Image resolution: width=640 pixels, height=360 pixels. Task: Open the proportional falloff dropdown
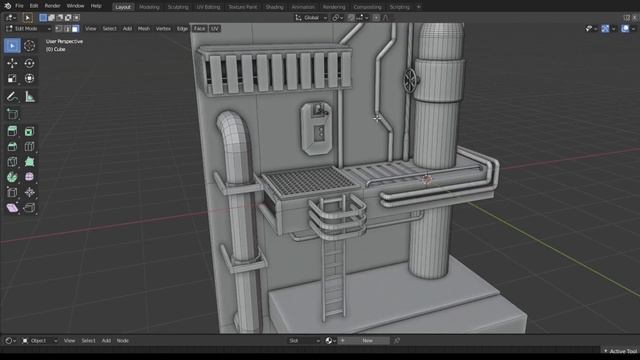click(385, 18)
